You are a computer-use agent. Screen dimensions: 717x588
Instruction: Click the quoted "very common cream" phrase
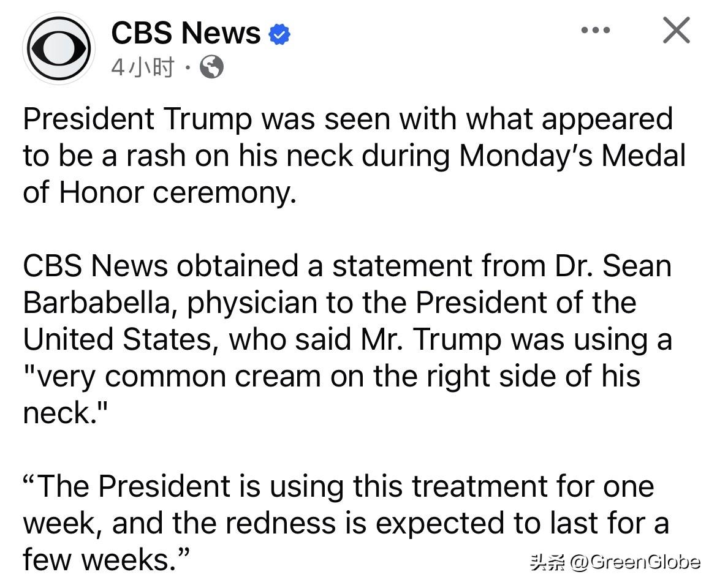coord(174,376)
